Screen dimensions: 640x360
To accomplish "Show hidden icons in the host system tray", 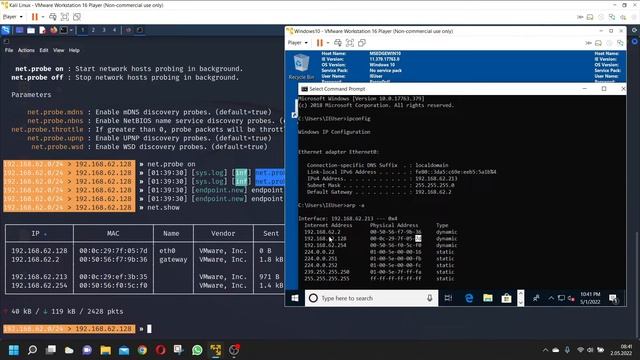I will 545,350.
